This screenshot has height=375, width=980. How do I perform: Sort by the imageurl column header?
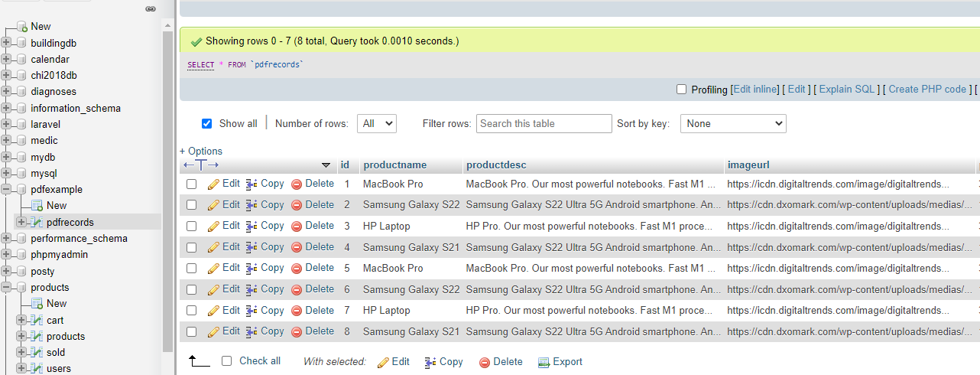click(749, 165)
